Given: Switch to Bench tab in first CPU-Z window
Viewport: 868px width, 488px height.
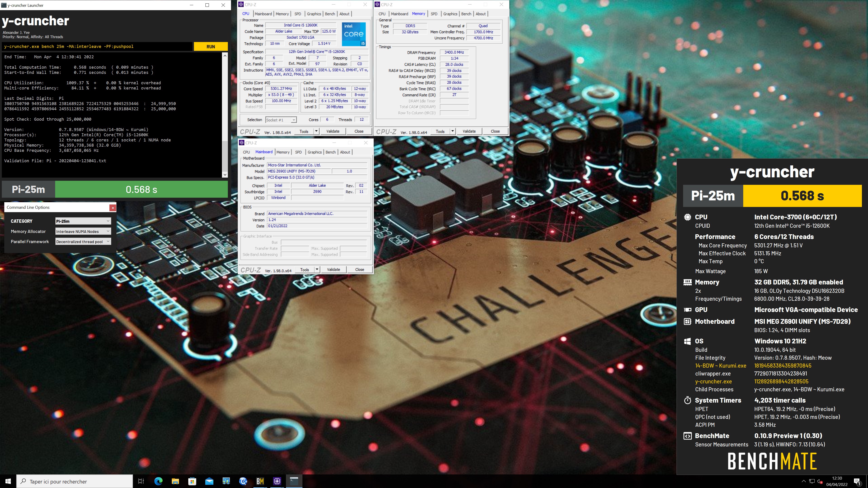Looking at the screenshot, I should [x=330, y=14].
